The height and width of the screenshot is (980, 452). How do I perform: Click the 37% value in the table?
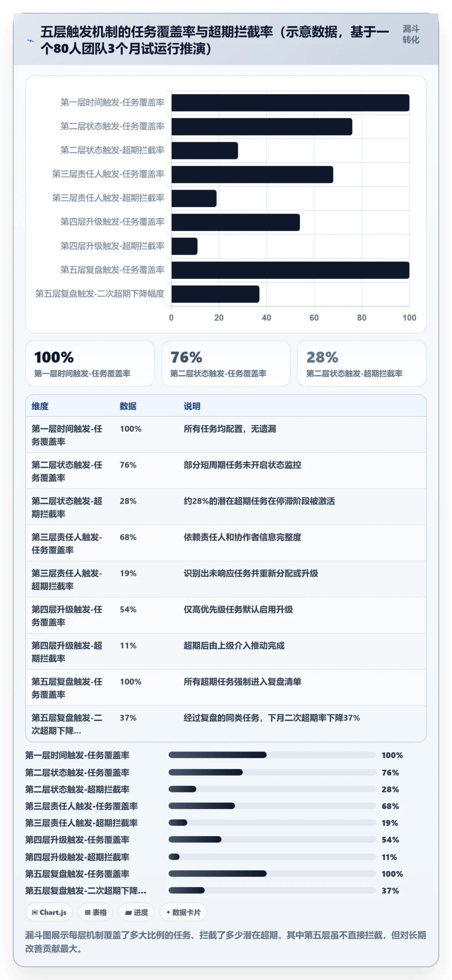(128, 718)
